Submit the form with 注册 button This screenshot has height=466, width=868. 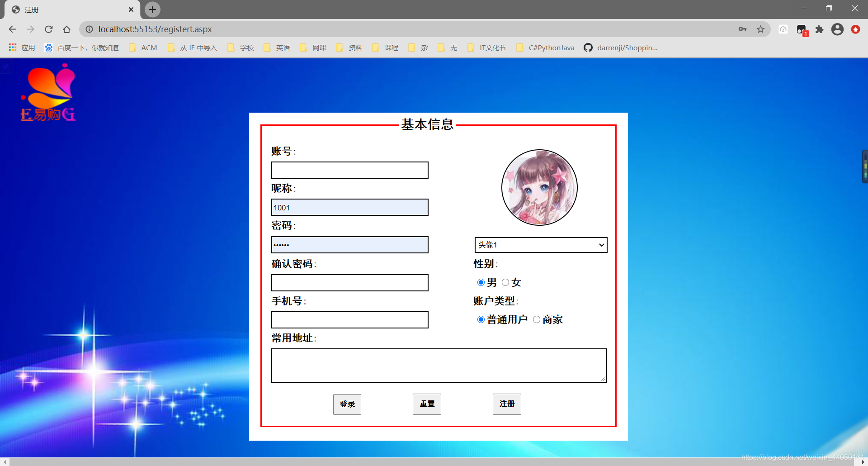pyautogui.click(x=507, y=404)
